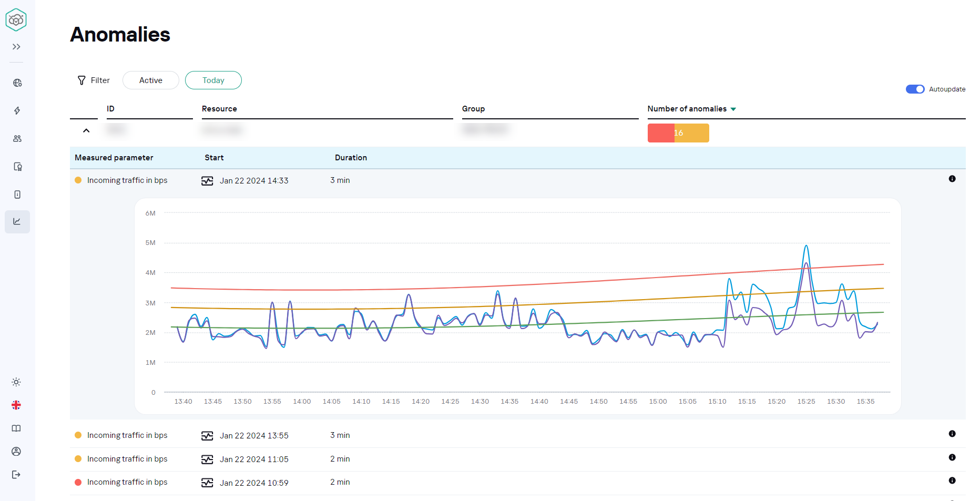Screen dimensions: 980x501
Task: Open the analytics chart sidebar icon
Action: [17, 222]
